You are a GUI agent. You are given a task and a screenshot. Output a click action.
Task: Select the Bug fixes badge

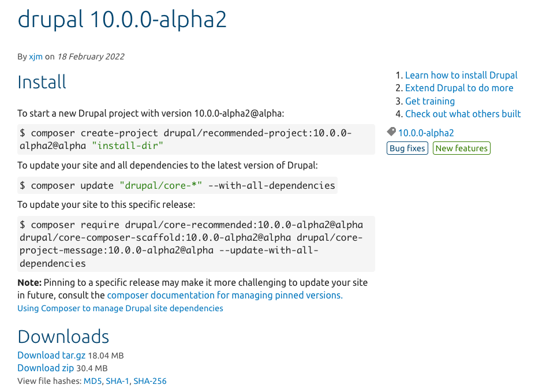(407, 148)
